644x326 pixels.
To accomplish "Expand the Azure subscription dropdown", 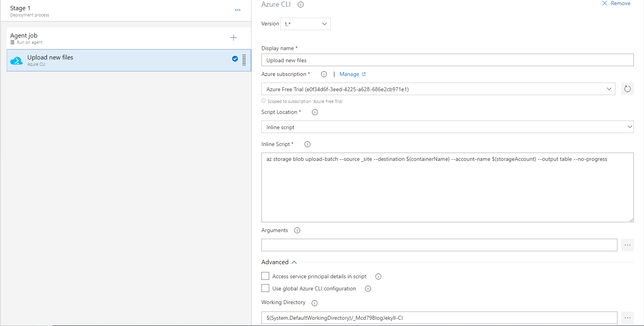I will pyautogui.click(x=438, y=89).
